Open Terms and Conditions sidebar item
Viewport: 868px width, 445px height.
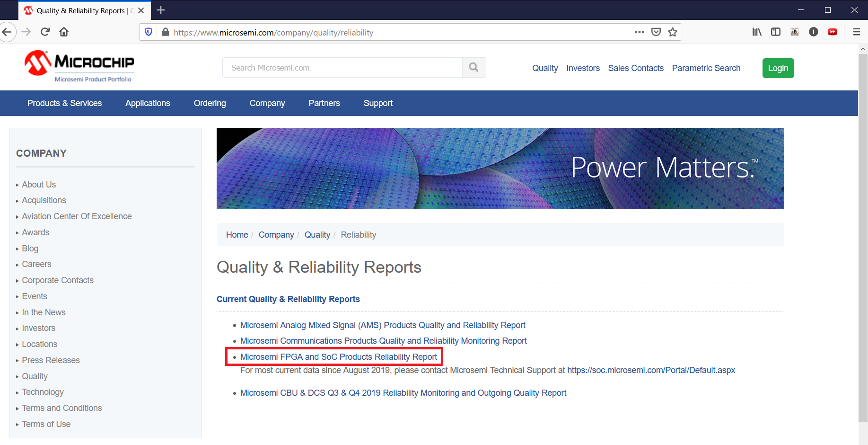click(x=62, y=408)
